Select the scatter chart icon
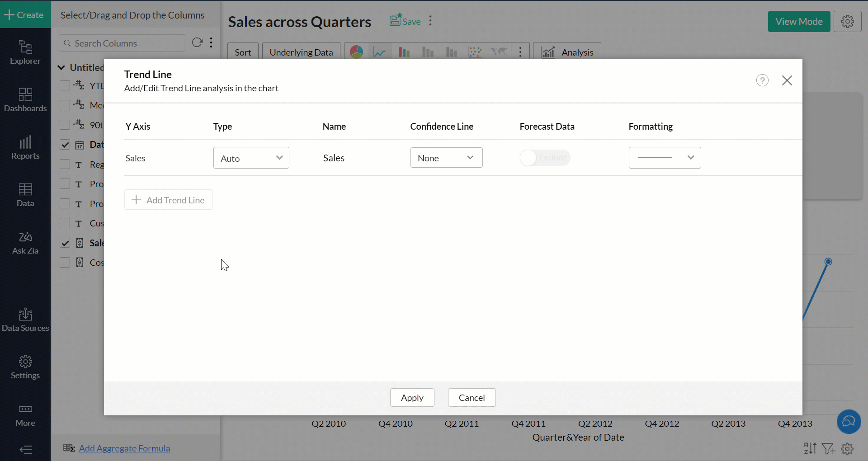This screenshot has width=868, height=461. [x=475, y=52]
